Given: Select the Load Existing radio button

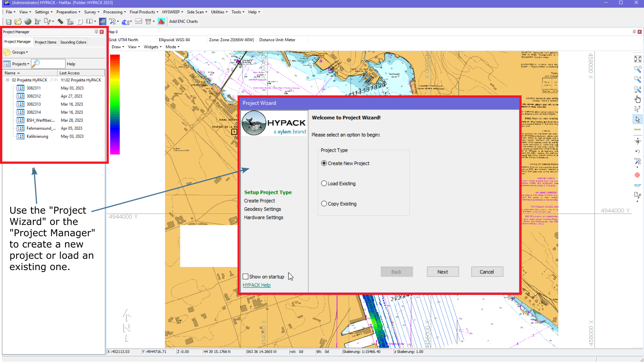Looking at the screenshot, I should coord(324,183).
